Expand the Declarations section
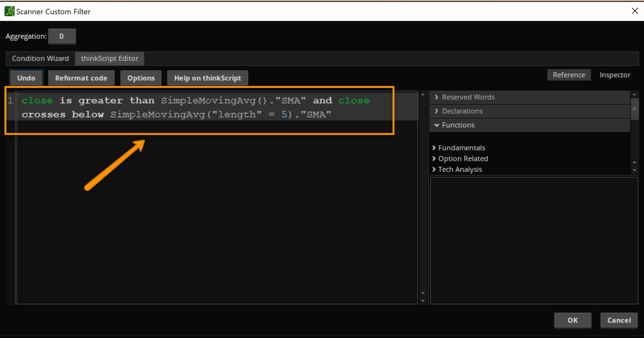This screenshot has height=338, width=644. point(530,111)
